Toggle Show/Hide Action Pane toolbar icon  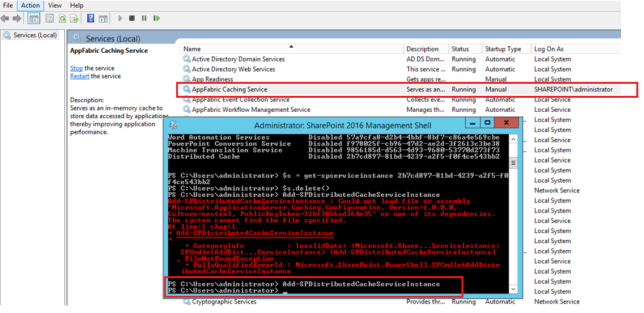point(103,18)
